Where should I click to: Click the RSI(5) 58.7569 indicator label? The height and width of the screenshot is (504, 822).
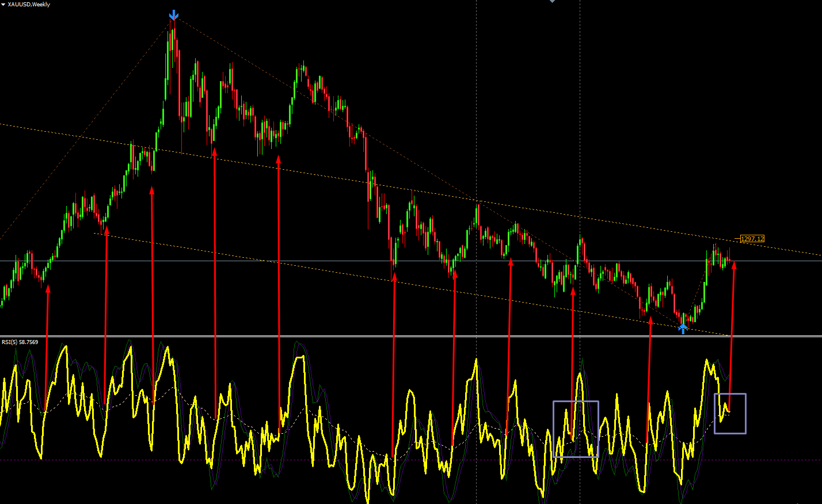(20, 342)
